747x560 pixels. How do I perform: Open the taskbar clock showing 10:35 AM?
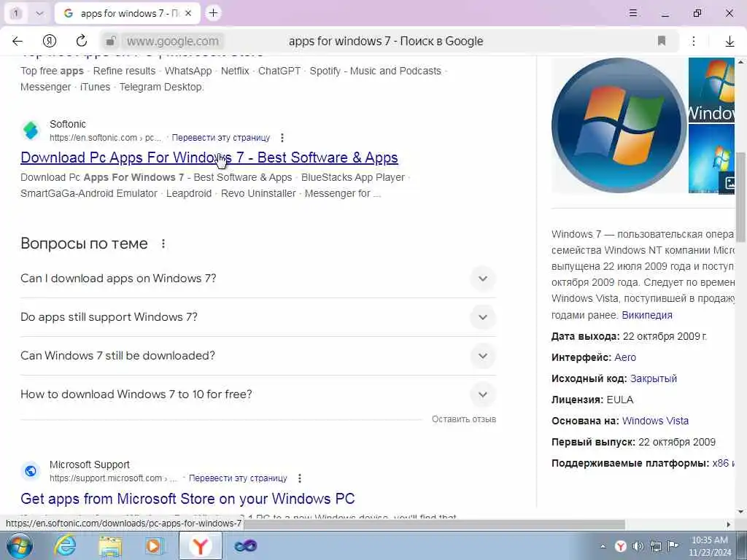(x=710, y=546)
